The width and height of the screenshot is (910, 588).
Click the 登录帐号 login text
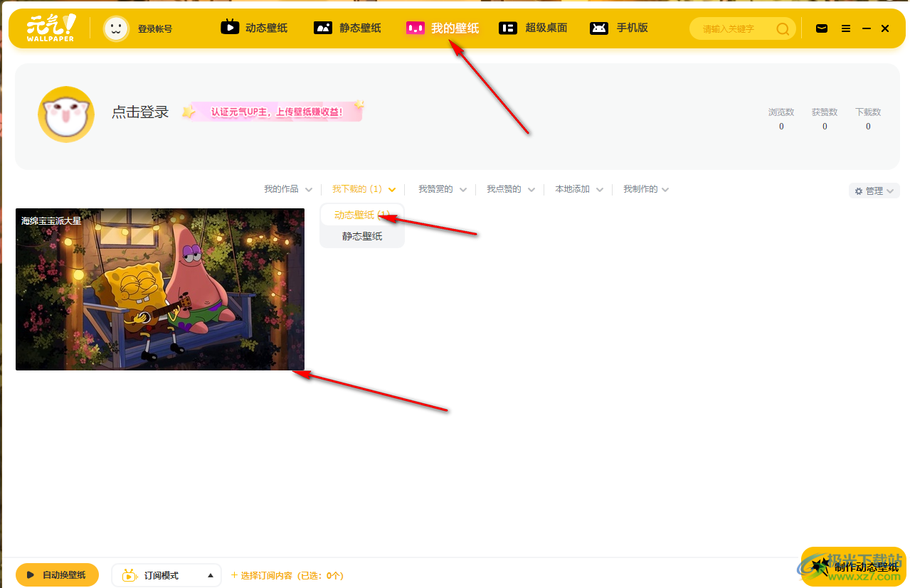coord(155,29)
